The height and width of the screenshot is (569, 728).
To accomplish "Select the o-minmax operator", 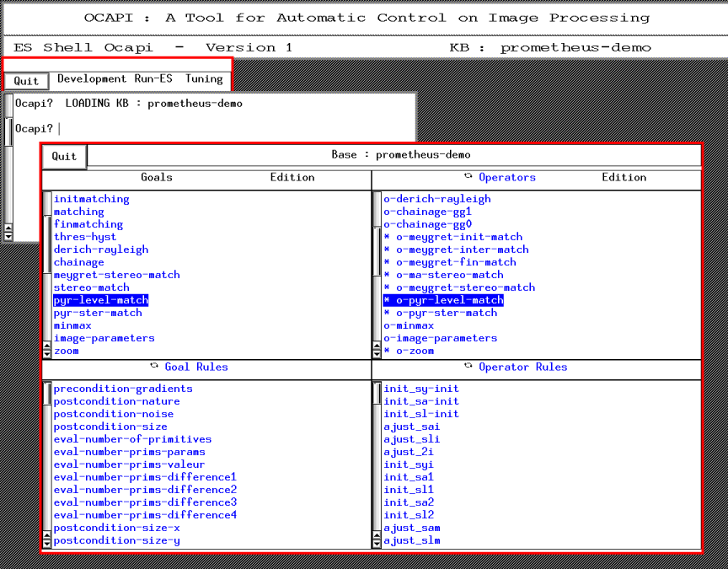I will point(409,325).
